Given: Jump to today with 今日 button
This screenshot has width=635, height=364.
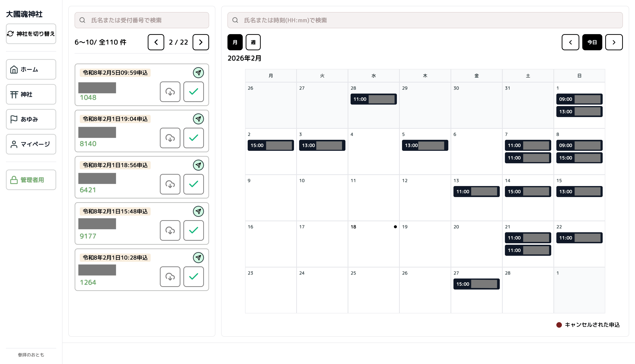Looking at the screenshot, I should coord(592,42).
